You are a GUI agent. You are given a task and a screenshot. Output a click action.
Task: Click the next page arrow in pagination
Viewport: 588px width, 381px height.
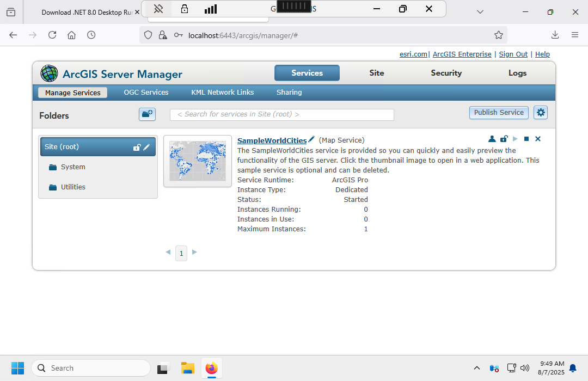click(x=194, y=252)
